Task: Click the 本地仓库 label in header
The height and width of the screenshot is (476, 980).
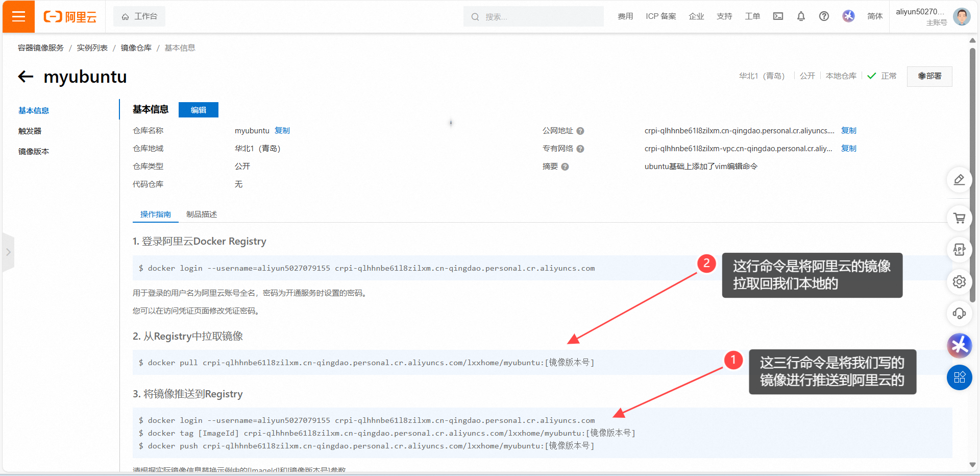Action: [841, 76]
